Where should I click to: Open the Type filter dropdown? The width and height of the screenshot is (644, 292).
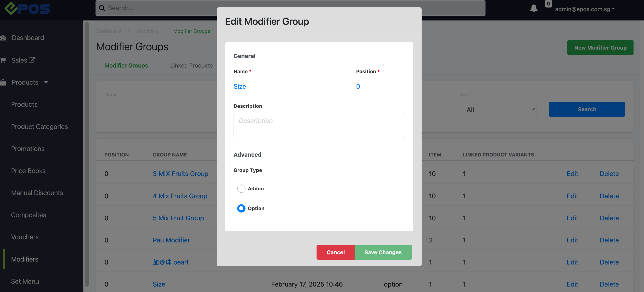click(498, 110)
